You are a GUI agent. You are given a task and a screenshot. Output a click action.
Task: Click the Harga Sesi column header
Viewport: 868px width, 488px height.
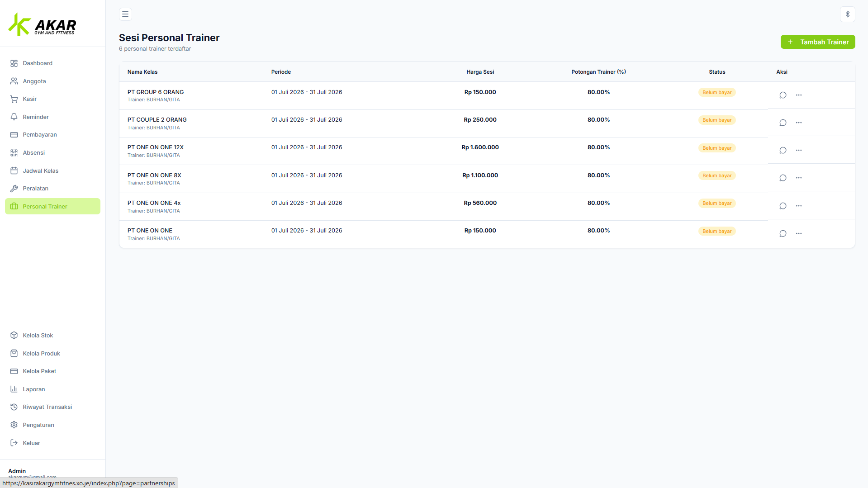pyautogui.click(x=480, y=72)
